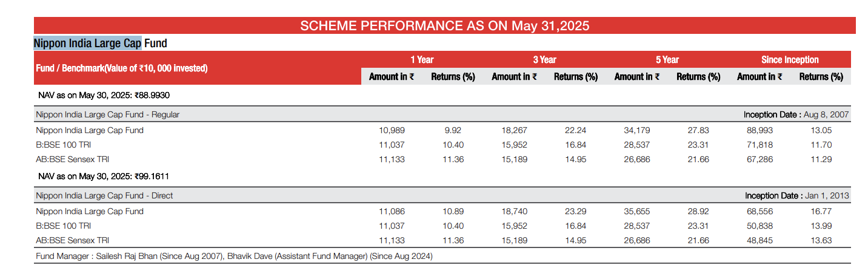The width and height of the screenshot is (868, 265).
Task: Click the Fund Manager Sailesh Raj Bhan line
Action: pos(234,256)
